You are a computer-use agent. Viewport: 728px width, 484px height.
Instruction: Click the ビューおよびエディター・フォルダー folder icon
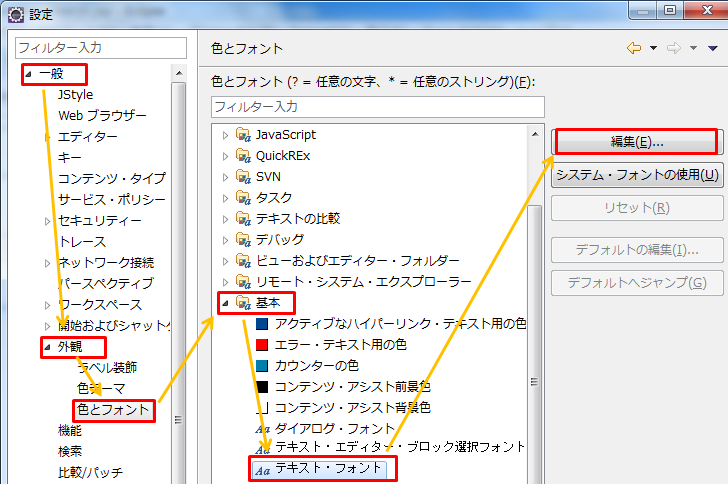coord(243,260)
